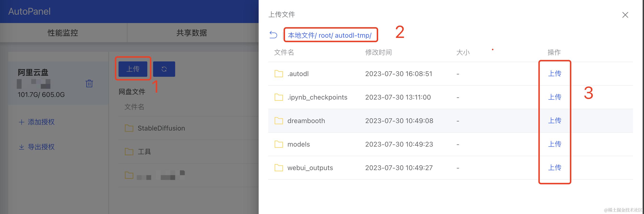
Task: Click the 2023-07-30 10:49:08 timestamp
Action: 399,121
